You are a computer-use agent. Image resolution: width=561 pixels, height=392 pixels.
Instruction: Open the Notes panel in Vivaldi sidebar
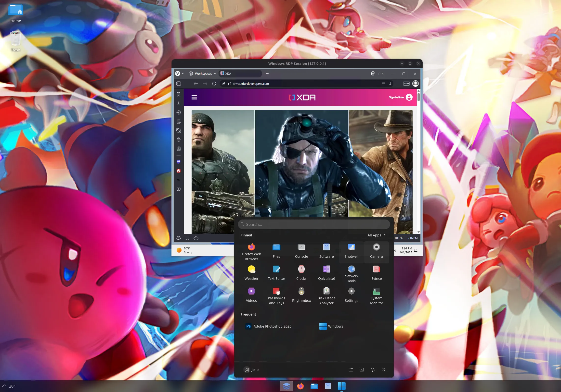[x=179, y=122]
